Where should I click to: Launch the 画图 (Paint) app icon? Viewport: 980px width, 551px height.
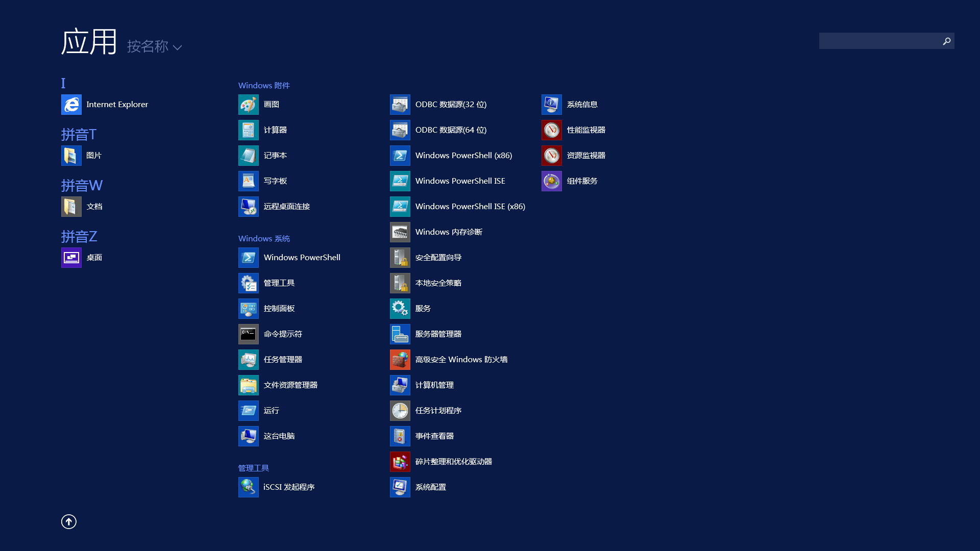click(x=249, y=105)
